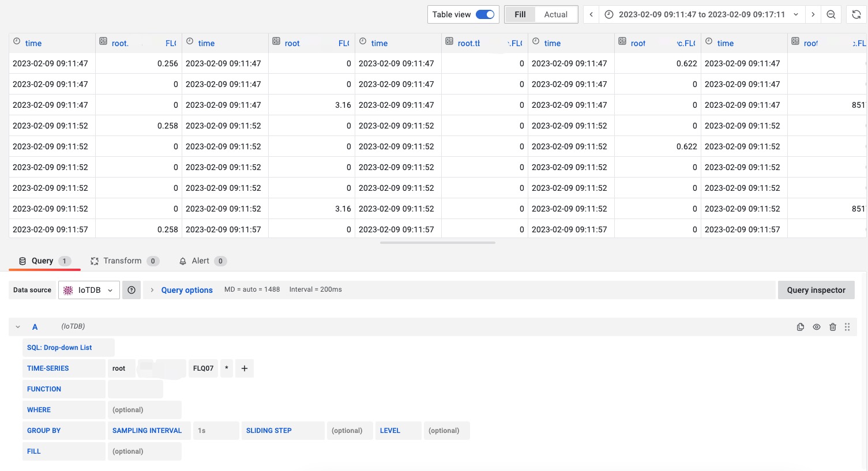Shift the time range backward with the left arrow
This screenshot has height=471, width=868.
[x=591, y=14]
